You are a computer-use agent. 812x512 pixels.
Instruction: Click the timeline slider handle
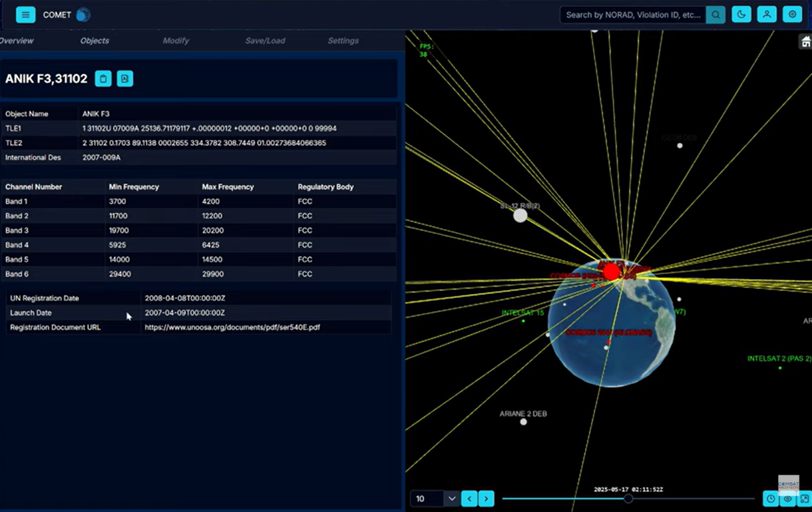(x=628, y=498)
